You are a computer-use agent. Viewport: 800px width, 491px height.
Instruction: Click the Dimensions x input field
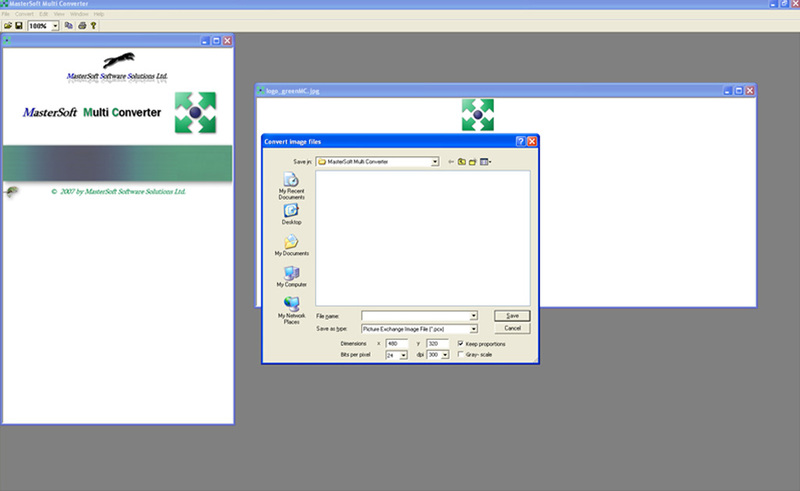[x=396, y=343]
